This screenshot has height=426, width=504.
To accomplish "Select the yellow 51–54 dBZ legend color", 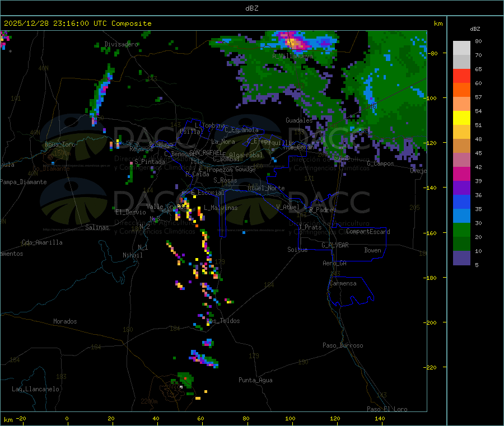I will click(461, 118).
